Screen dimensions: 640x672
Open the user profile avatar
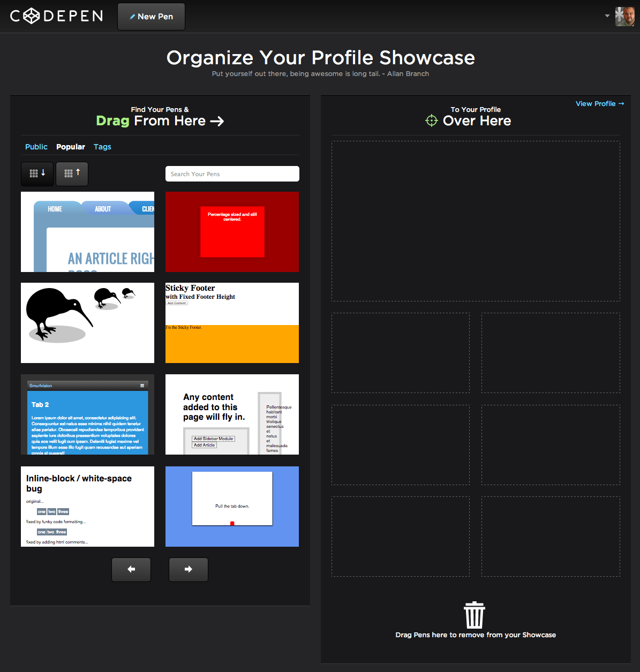coord(625,16)
